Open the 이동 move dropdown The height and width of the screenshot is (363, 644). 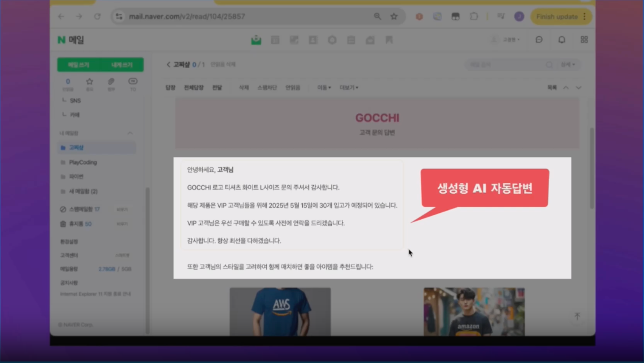point(324,88)
